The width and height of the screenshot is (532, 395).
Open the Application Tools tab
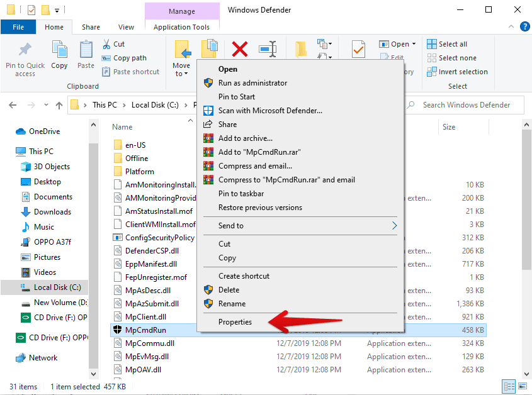tap(181, 27)
